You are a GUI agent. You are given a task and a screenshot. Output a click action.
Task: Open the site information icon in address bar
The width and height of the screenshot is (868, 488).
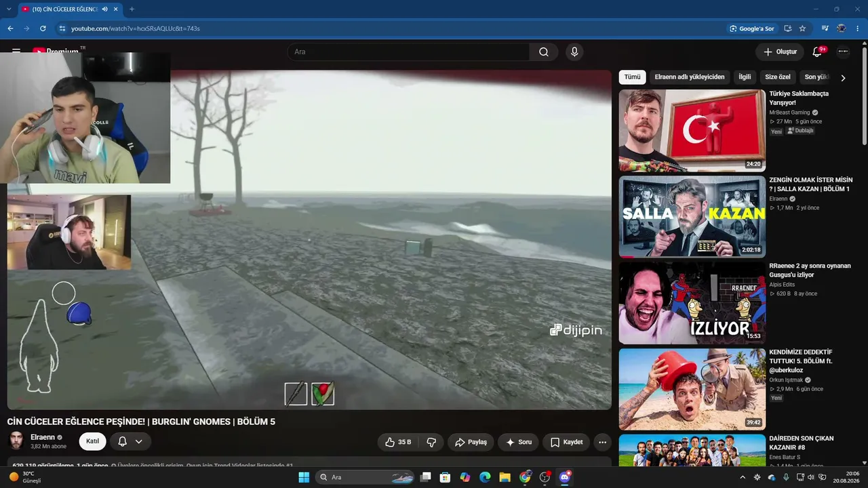(x=62, y=28)
